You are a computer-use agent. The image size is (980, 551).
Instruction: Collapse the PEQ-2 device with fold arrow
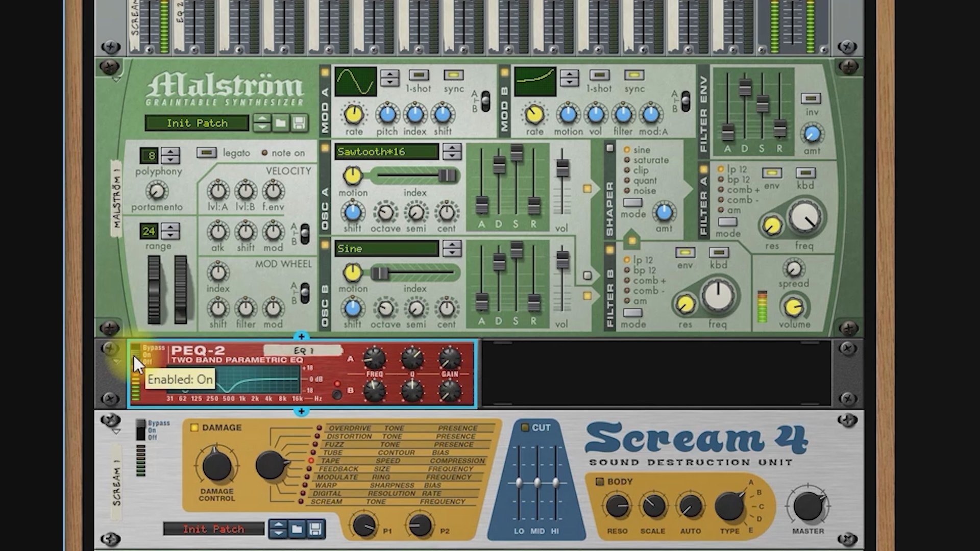click(x=116, y=362)
